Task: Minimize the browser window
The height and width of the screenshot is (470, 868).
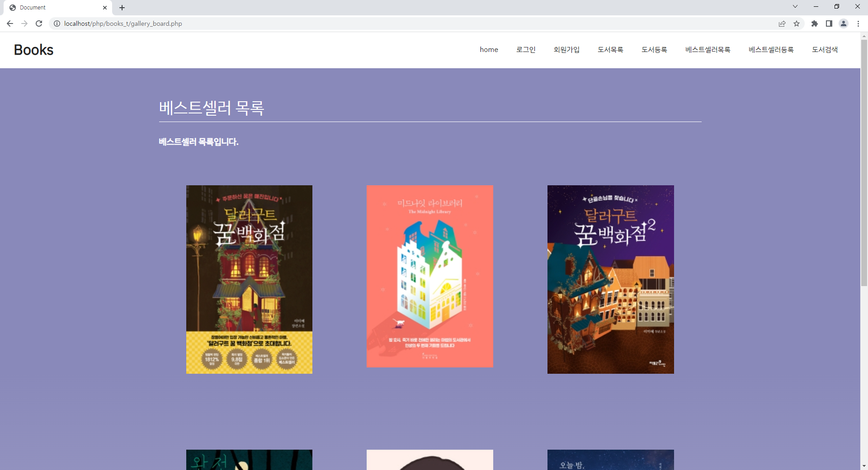Action: click(816, 6)
